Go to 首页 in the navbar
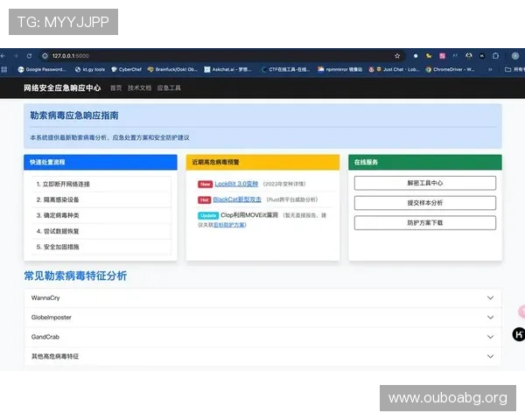Viewport: 525px width, 420px height. (x=115, y=88)
